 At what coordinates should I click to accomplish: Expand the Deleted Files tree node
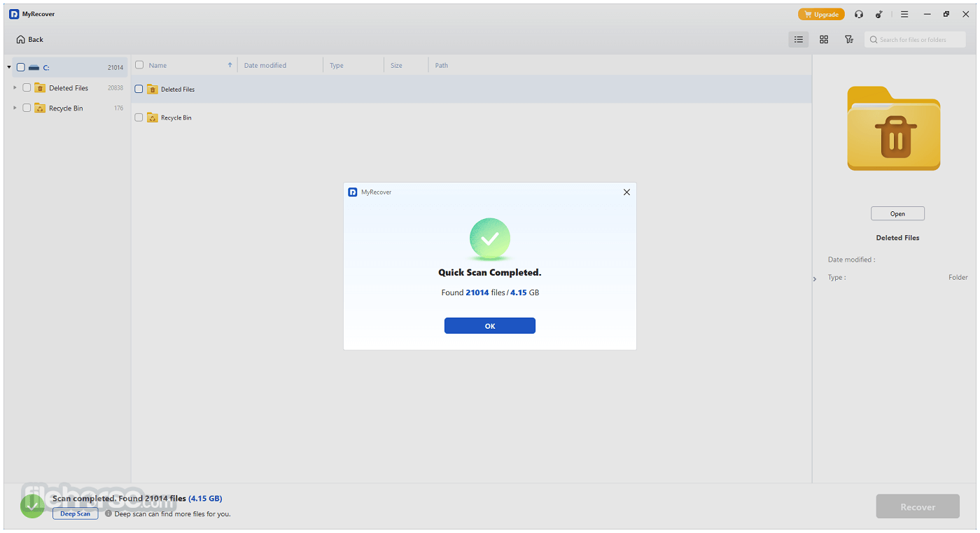(15, 88)
